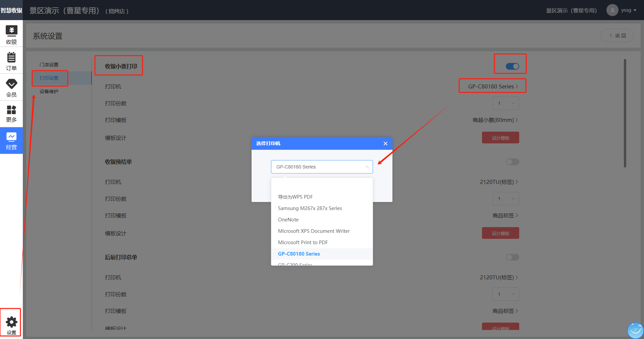Viewport: 644px width, 339px height.
Task: Open 打印份数 dropdown under 收银预结单
Action: click(505, 199)
